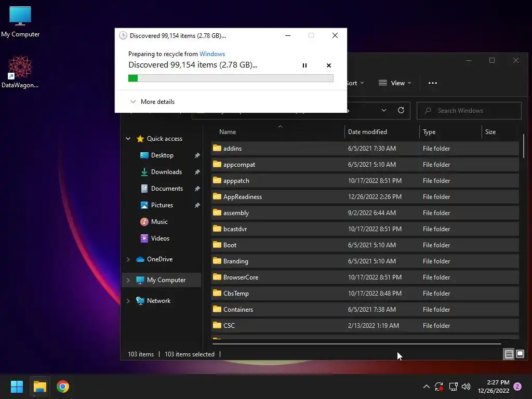
Task: Click the horizontal scrollbar in file list
Action: [356, 344]
